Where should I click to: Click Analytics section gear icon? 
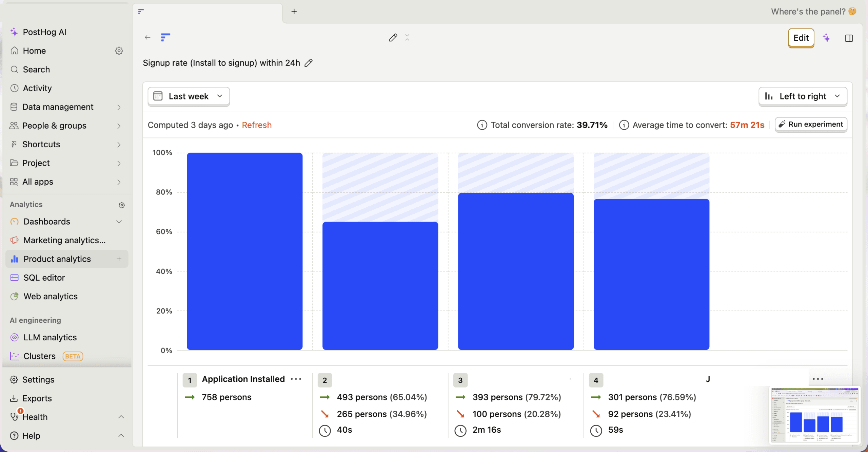point(122,205)
